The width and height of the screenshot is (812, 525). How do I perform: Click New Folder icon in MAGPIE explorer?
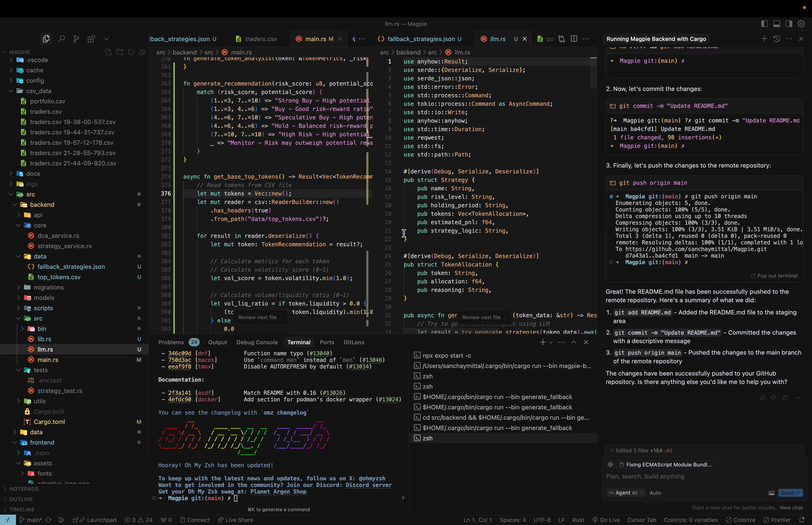(120, 52)
